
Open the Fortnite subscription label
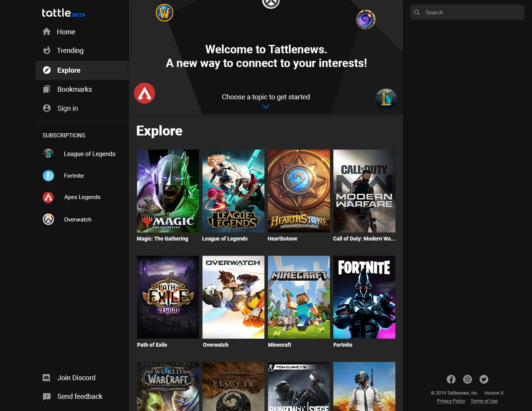click(x=74, y=176)
